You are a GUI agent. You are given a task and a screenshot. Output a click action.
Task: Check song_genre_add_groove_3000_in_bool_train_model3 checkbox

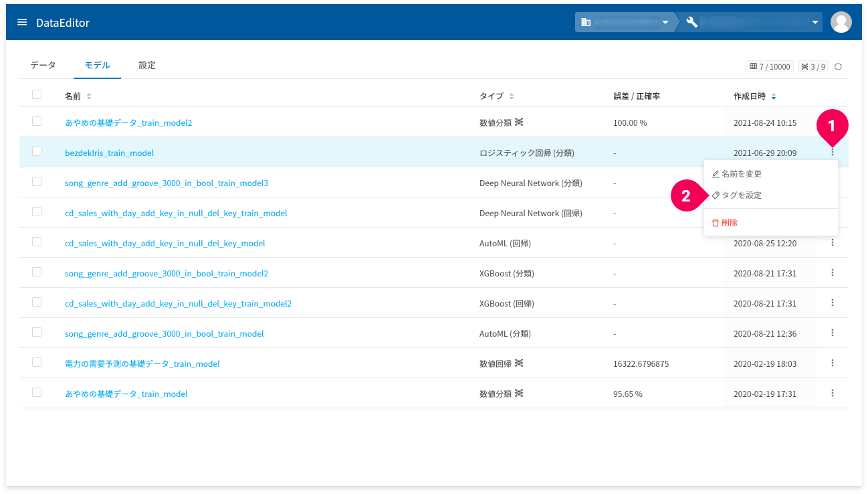point(37,181)
